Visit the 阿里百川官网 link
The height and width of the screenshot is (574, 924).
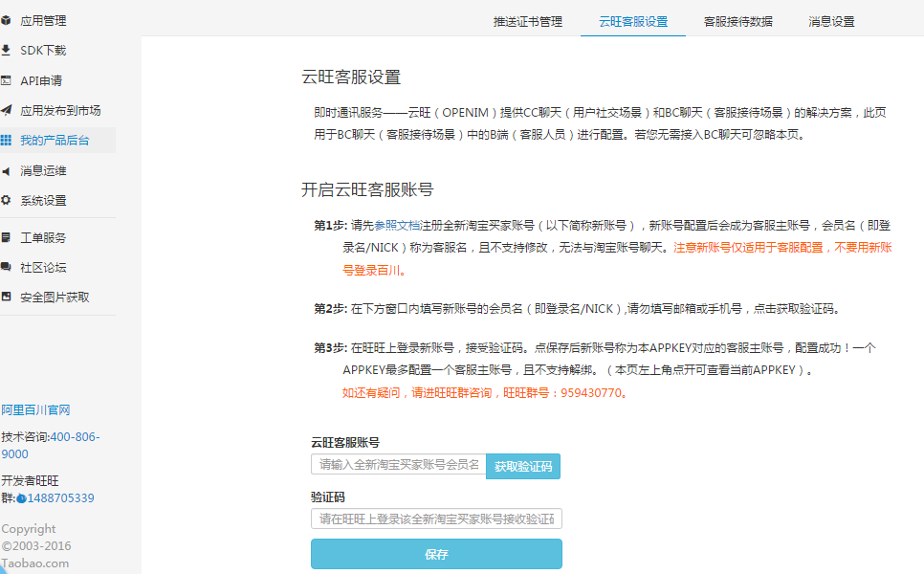(35, 410)
